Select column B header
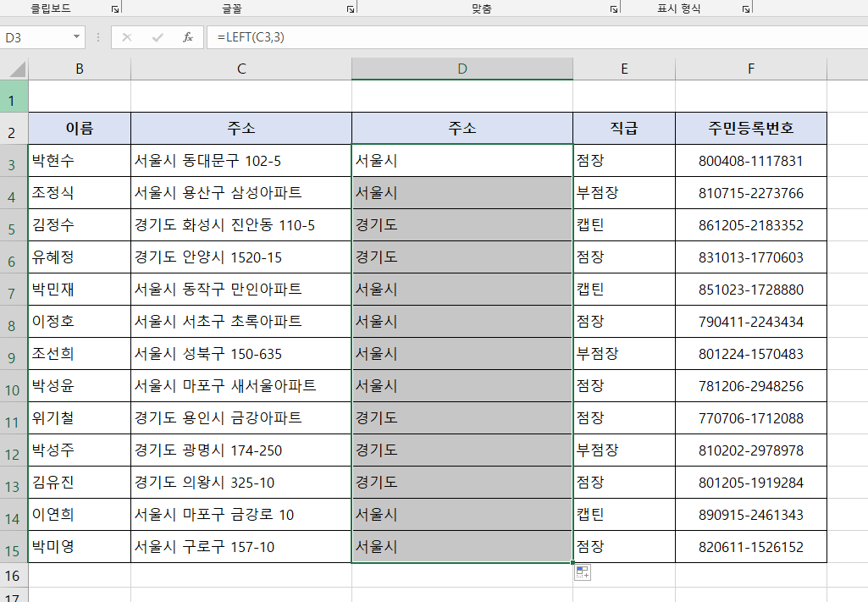 [80, 69]
